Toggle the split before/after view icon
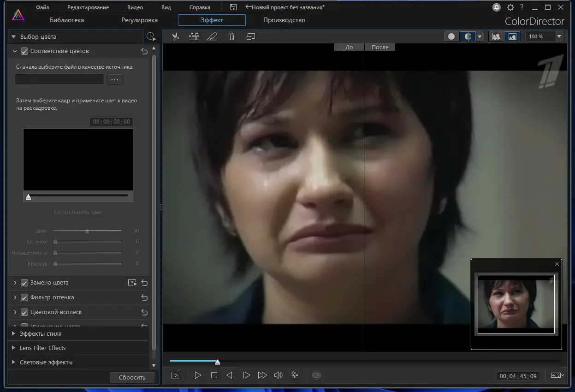Screen dimensions: 575x392 click(468, 36)
